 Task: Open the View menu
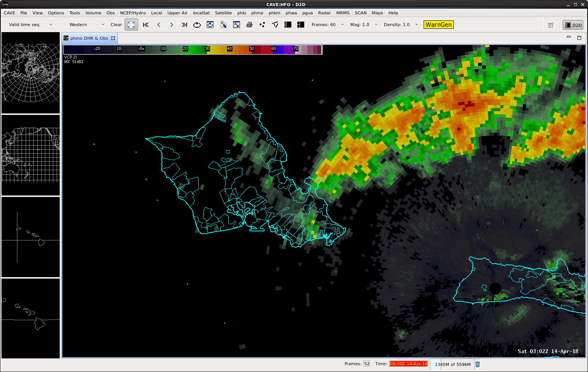point(37,13)
